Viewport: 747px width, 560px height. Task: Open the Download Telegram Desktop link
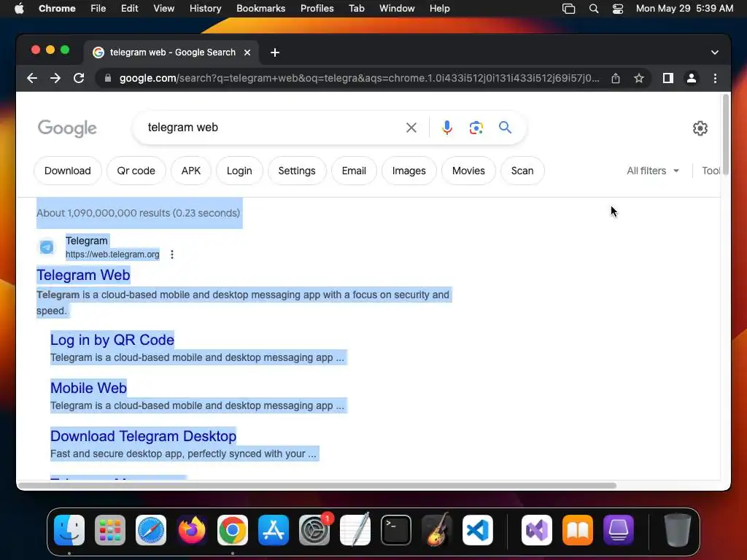pyautogui.click(x=144, y=436)
